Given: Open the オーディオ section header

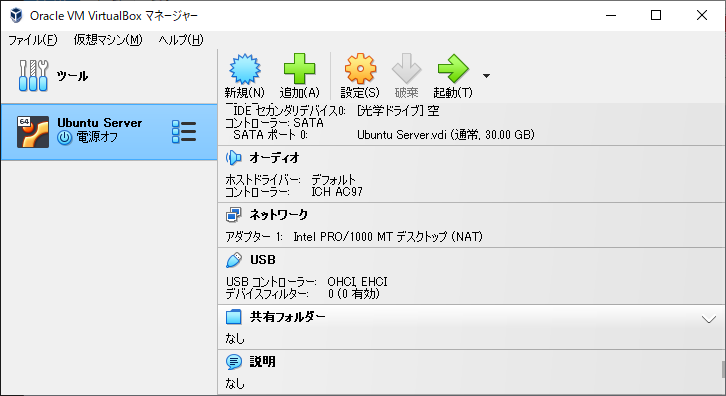Looking at the screenshot, I should tap(274, 158).
